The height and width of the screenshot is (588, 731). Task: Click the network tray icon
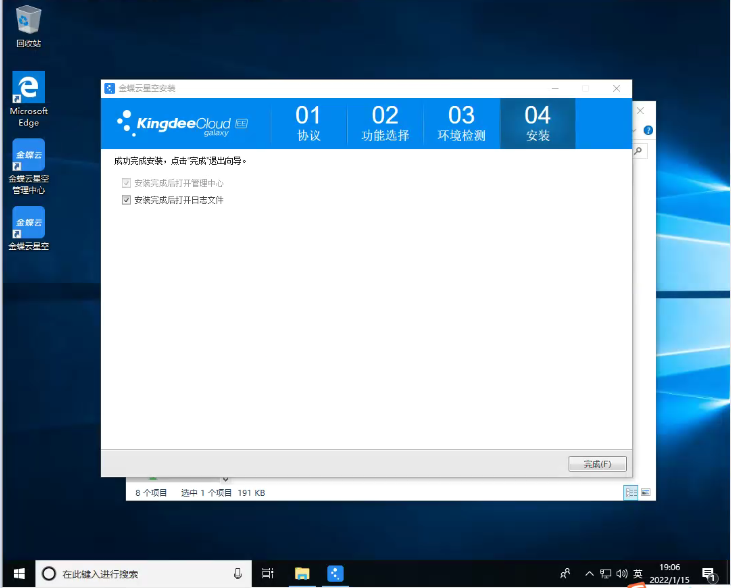[606, 574]
